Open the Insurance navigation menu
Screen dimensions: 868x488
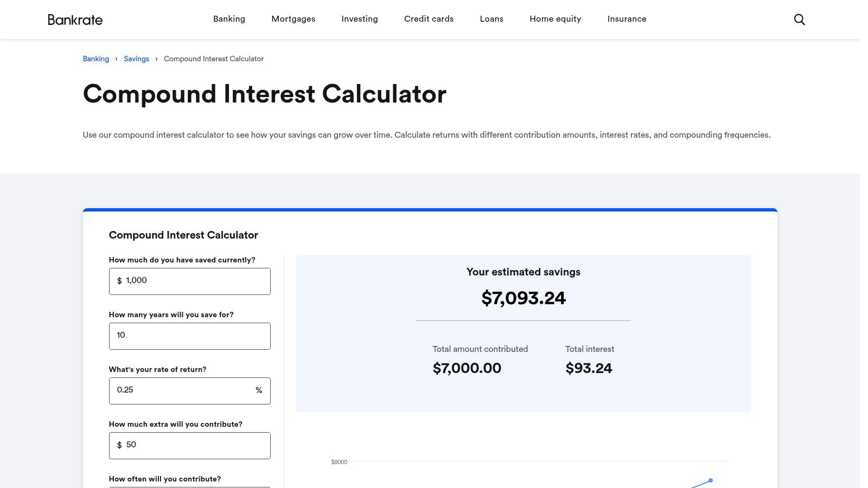pos(627,19)
